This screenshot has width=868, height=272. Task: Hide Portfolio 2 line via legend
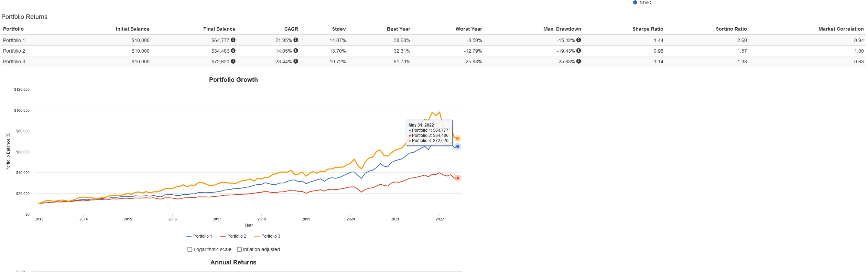233,236
